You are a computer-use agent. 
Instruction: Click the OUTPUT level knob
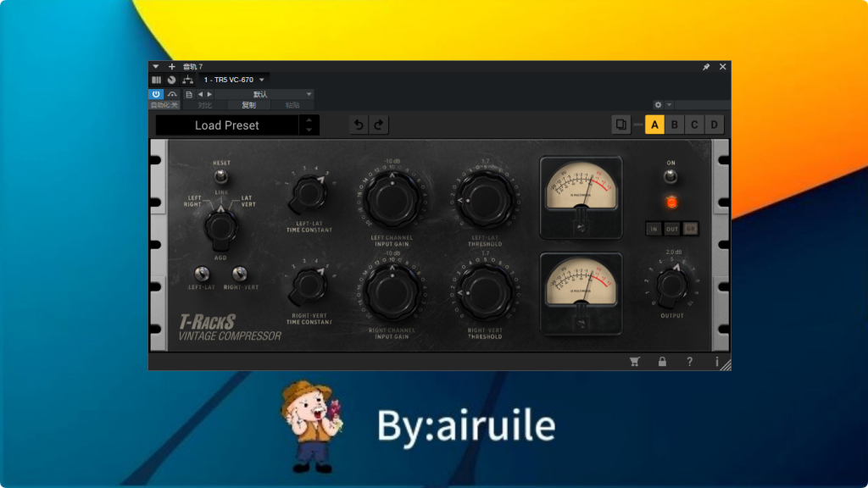pos(671,286)
